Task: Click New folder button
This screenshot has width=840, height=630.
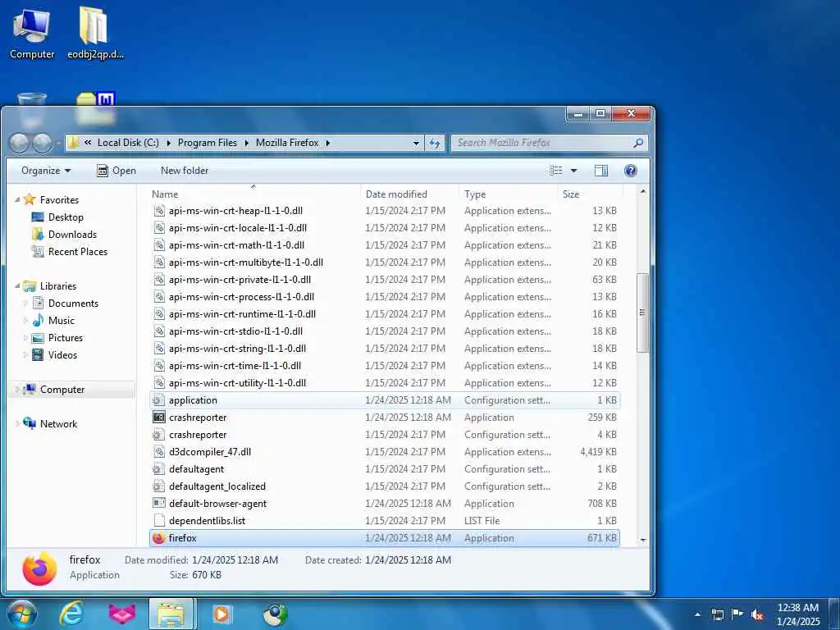Action: click(185, 171)
